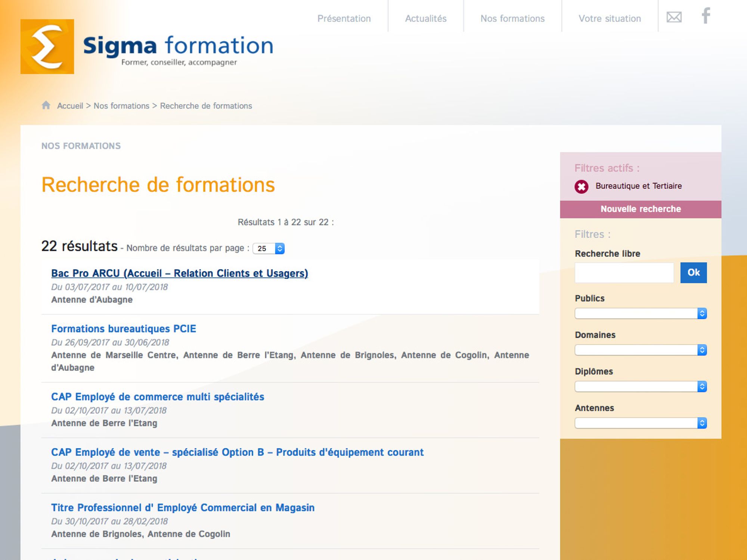Expand the Domaines filter dropdown
This screenshot has width=747, height=560.
click(640, 350)
